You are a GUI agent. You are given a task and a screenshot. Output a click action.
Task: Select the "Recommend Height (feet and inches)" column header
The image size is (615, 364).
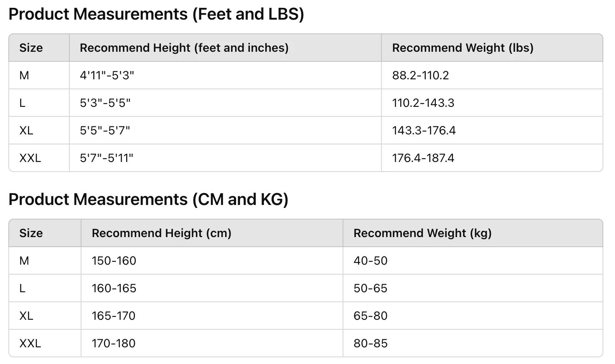tap(184, 48)
